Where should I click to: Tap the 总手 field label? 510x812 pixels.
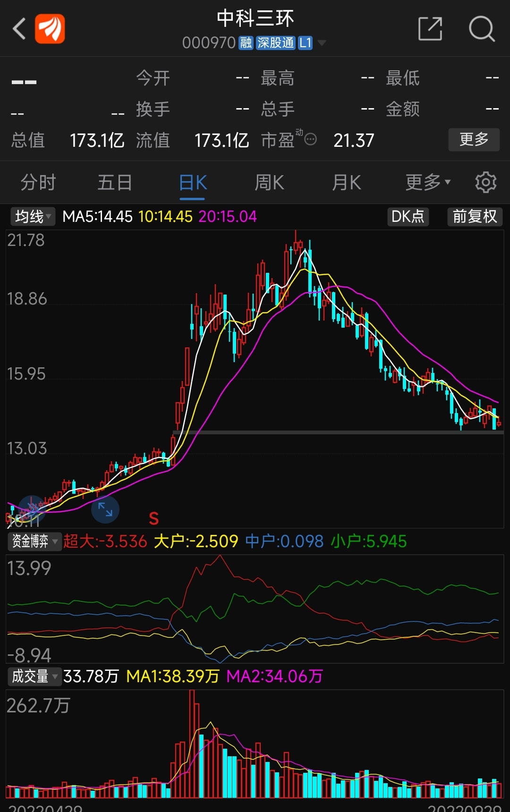pos(278,109)
